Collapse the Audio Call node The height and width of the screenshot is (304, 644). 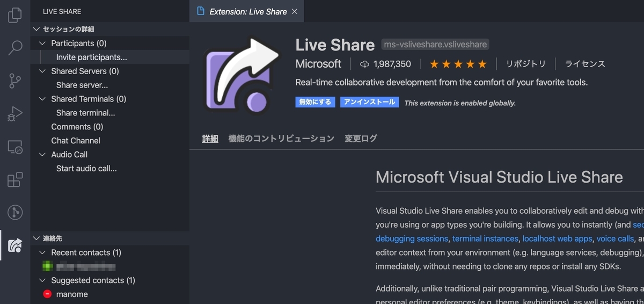(x=43, y=155)
